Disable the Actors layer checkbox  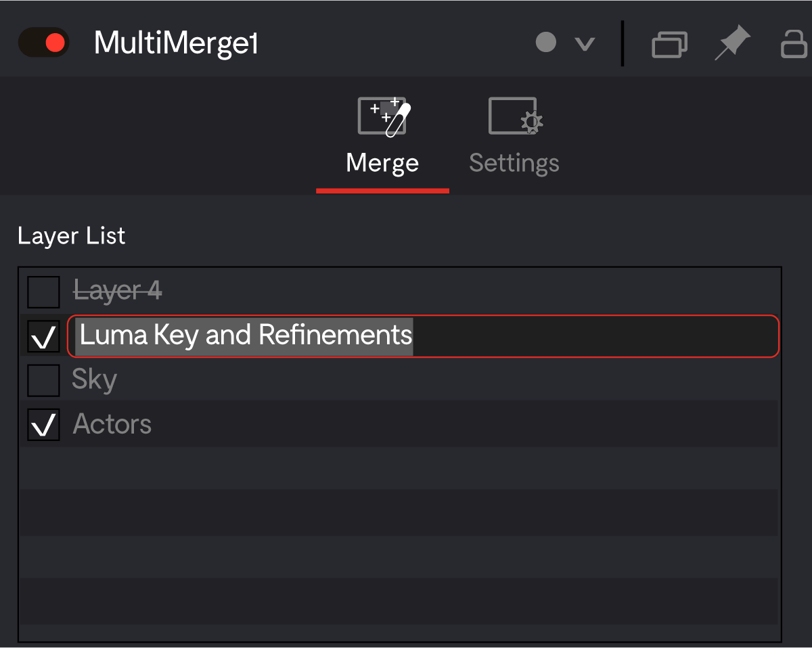[43, 424]
